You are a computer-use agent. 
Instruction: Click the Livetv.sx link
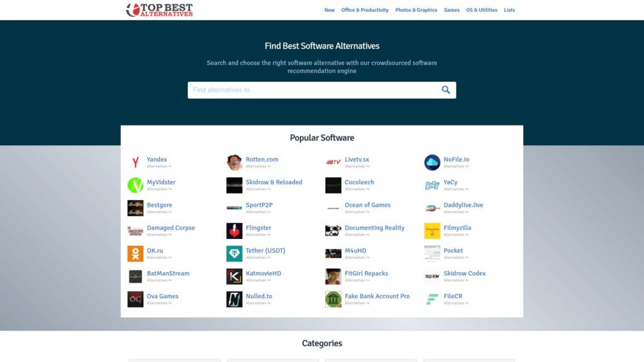(x=357, y=159)
